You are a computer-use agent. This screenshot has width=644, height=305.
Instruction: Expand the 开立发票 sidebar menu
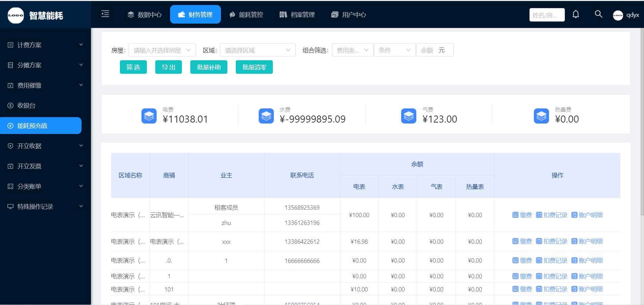click(x=45, y=166)
